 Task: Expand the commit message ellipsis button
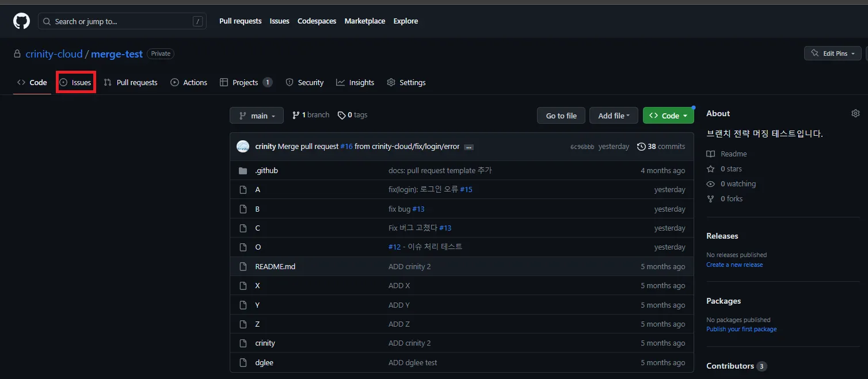click(x=469, y=147)
